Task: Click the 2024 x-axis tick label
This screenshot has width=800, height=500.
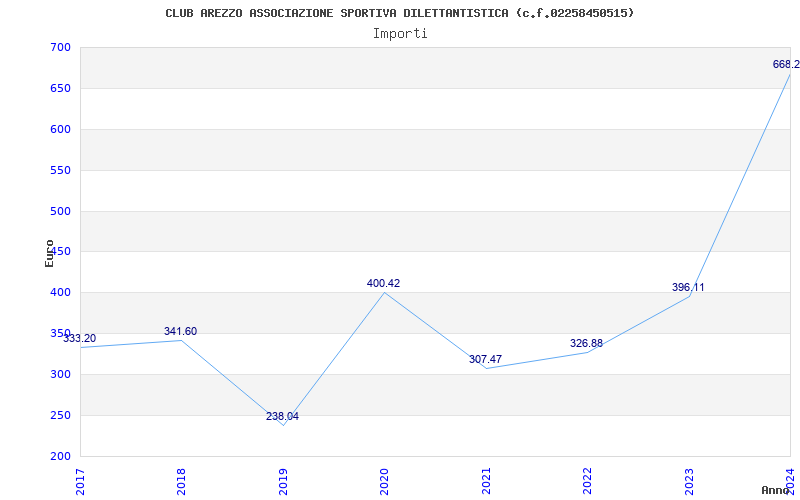Action: point(790,481)
